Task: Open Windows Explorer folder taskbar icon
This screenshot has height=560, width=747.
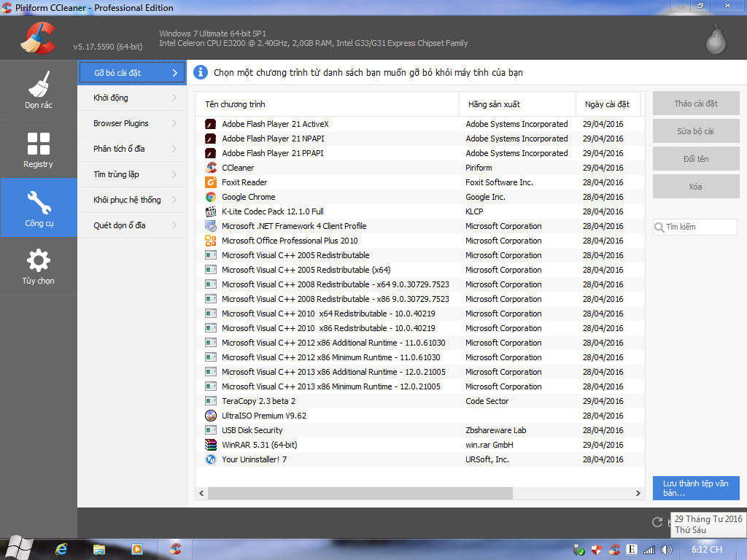Action: click(98, 550)
